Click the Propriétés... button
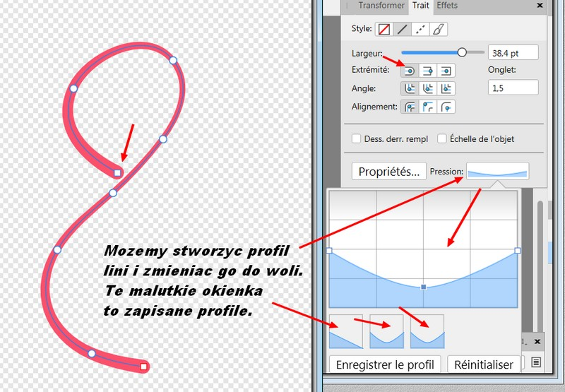This screenshot has height=392, width=565. [389, 172]
